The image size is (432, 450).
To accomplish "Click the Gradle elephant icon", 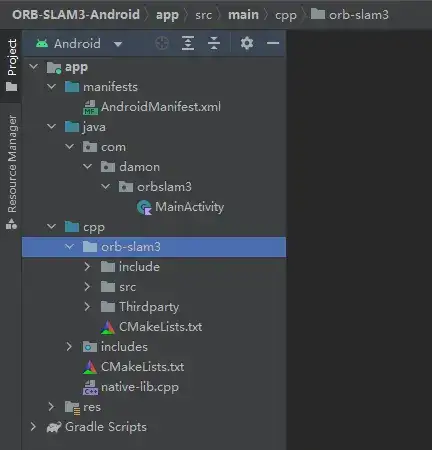I will (x=54, y=427).
